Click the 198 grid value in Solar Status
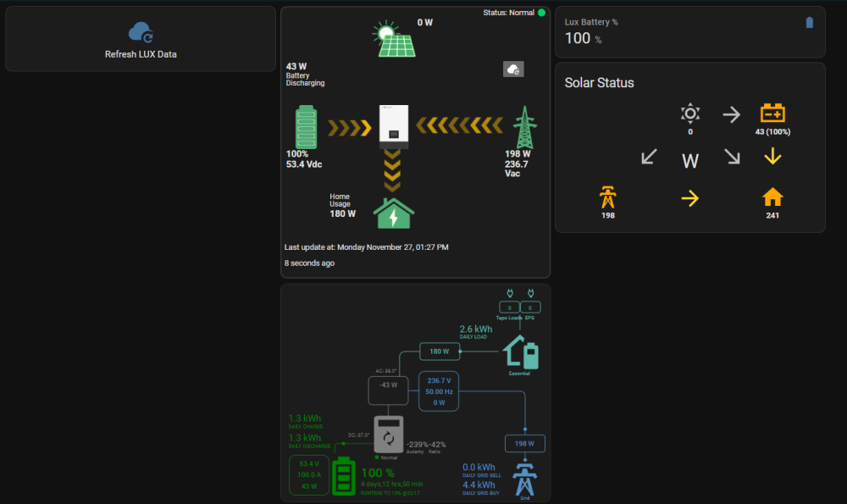 (x=607, y=215)
